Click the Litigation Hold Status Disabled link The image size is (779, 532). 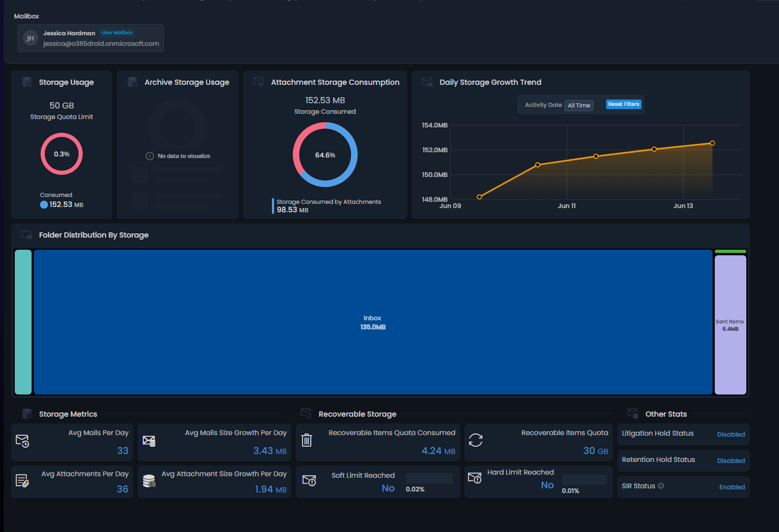pyautogui.click(x=731, y=435)
